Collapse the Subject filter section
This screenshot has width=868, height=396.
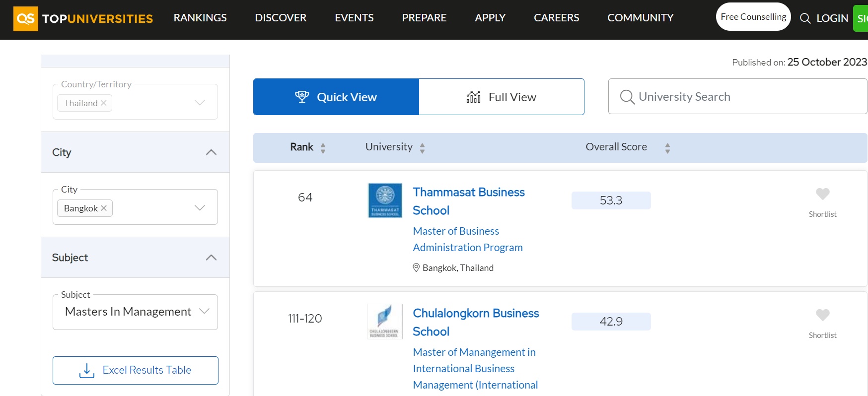[211, 258]
